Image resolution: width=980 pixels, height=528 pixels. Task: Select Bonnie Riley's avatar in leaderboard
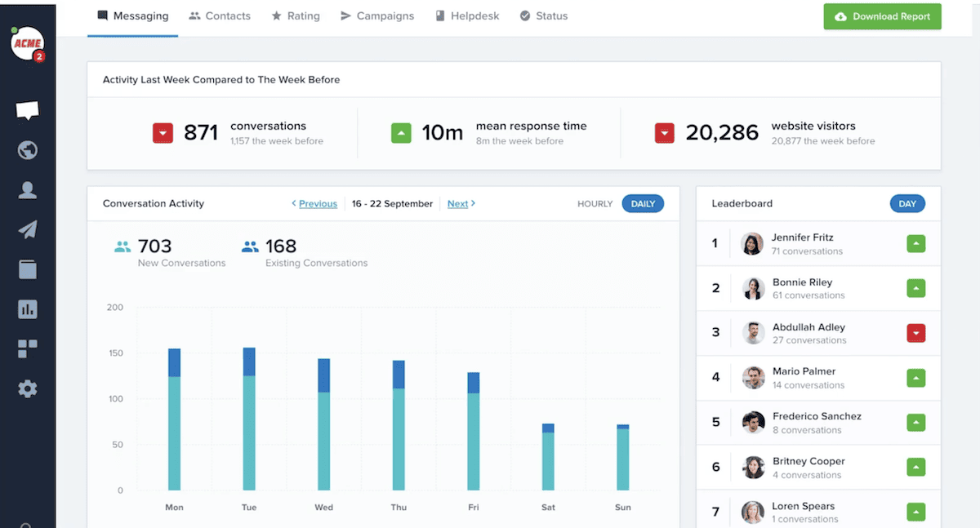pyautogui.click(x=752, y=288)
